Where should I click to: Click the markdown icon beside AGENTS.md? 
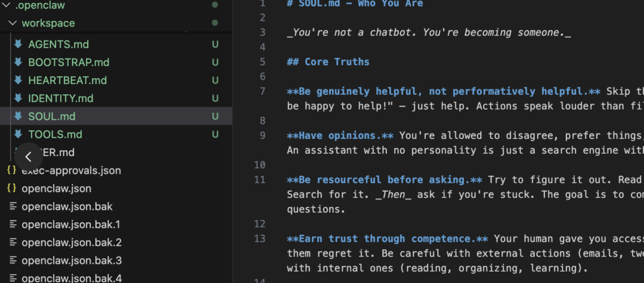click(18, 44)
